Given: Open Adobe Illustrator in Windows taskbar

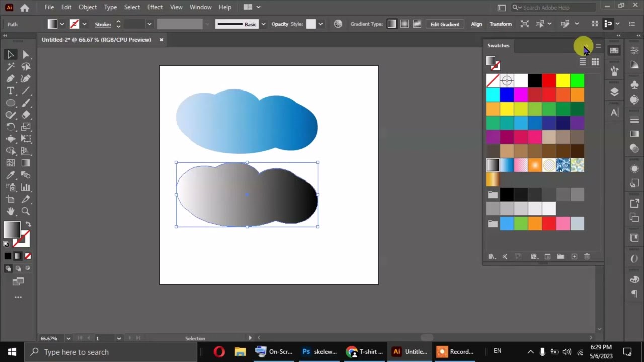Looking at the screenshot, I should (410, 352).
